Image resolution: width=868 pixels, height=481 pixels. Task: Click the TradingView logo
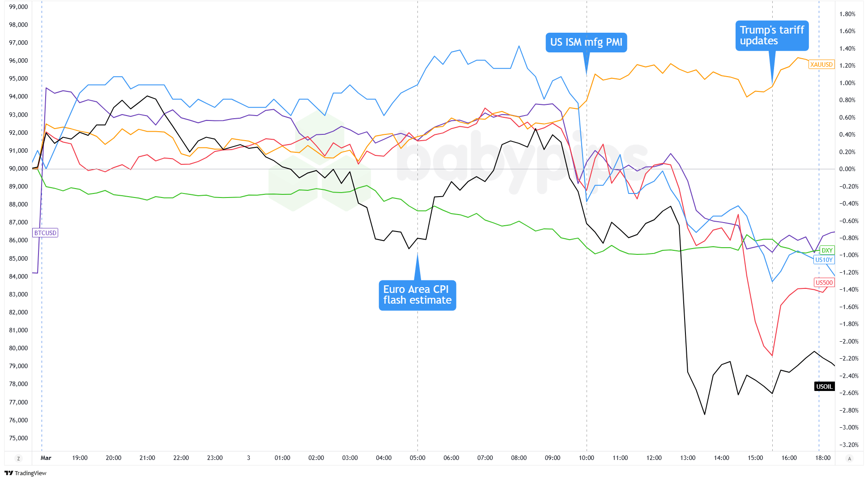[x=26, y=473]
